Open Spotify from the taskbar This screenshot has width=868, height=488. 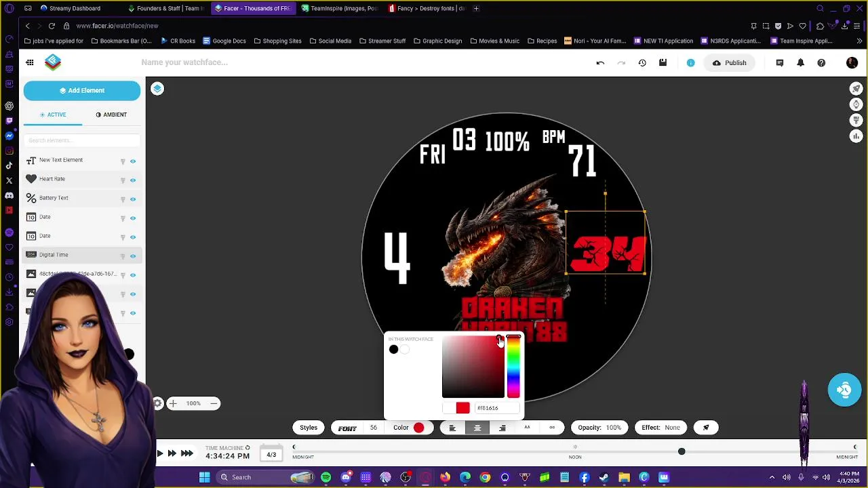click(x=326, y=477)
